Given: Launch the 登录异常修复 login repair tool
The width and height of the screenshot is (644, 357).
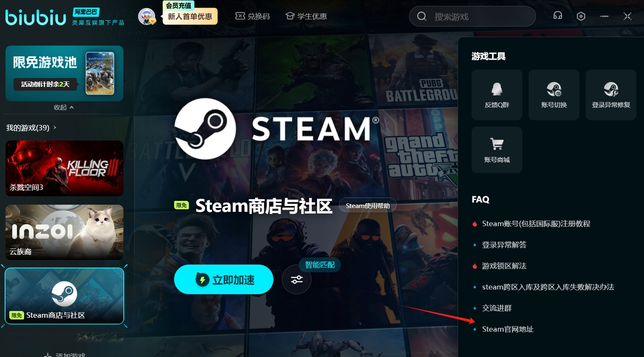Looking at the screenshot, I should 611,95.
